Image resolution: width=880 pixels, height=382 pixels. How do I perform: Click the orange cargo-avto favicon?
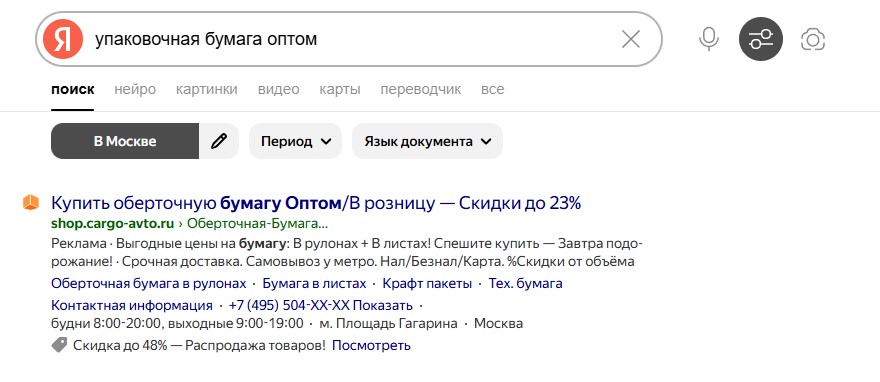(31, 202)
